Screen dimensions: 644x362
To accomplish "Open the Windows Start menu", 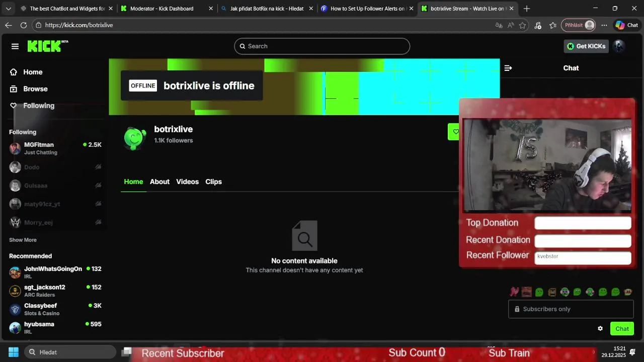I will click(x=14, y=352).
